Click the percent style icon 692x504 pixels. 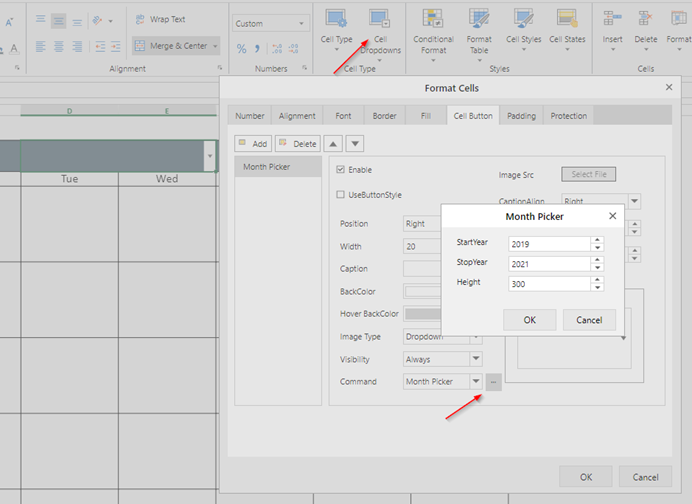(241, 49)
